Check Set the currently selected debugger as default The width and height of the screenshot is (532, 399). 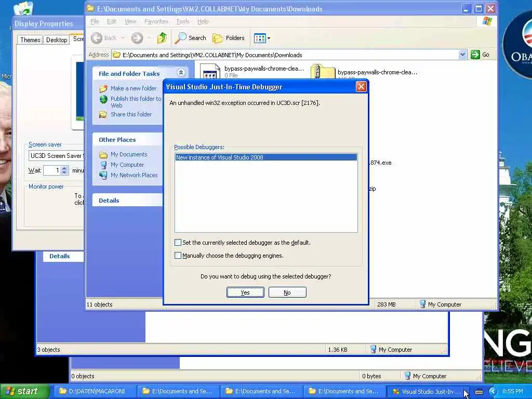[x=178, y=242]
